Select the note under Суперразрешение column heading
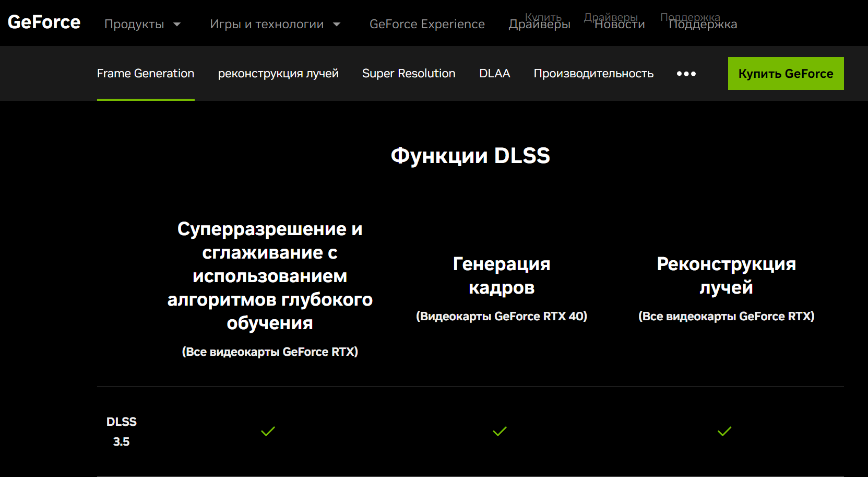 (270, 352)
